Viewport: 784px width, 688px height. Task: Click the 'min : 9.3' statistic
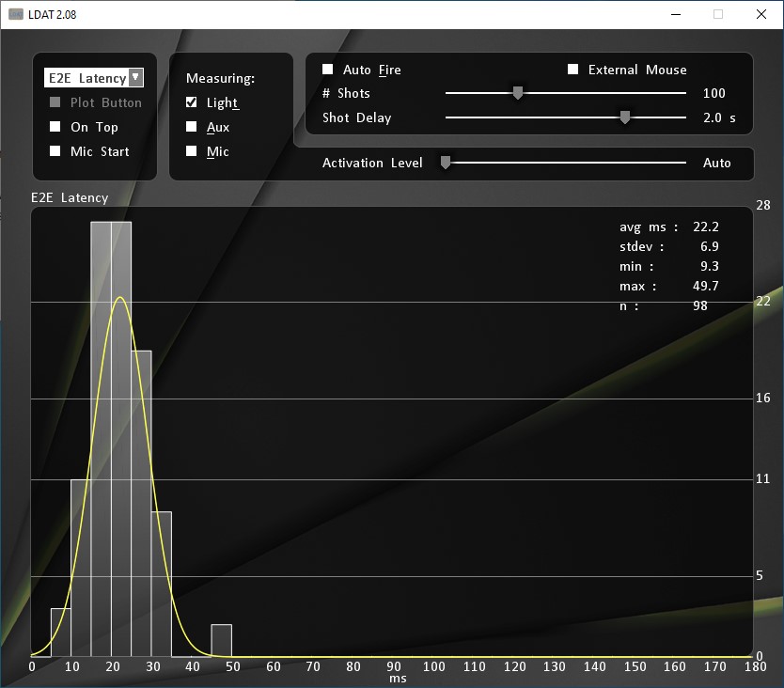[x=669, y=266]
